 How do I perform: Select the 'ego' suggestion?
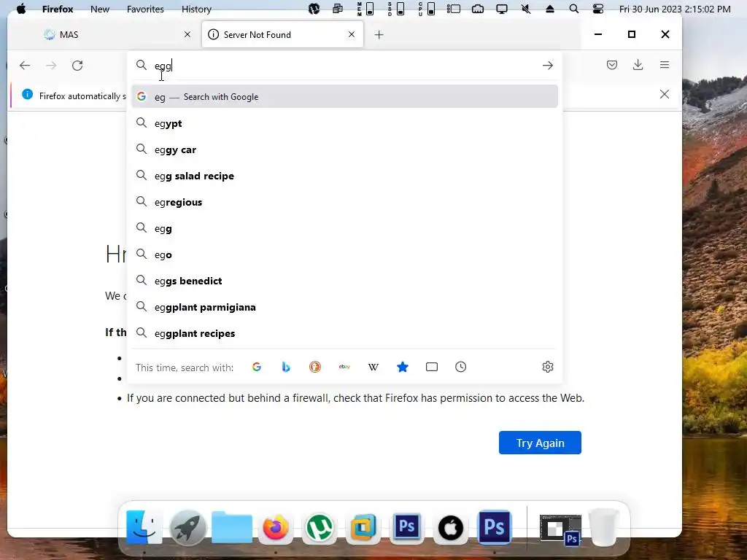pyautogui.click(x=344, y=254)
